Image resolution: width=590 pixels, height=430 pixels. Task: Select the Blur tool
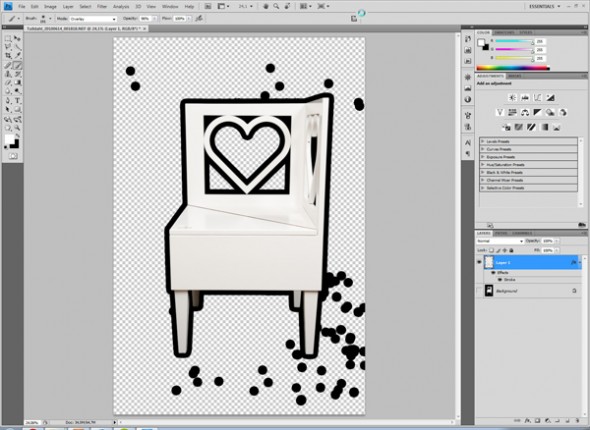click(x=8, y=91)
